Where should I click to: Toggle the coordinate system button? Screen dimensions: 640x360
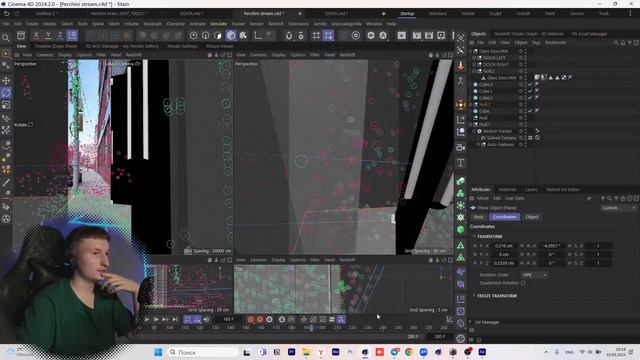(72, 36)
